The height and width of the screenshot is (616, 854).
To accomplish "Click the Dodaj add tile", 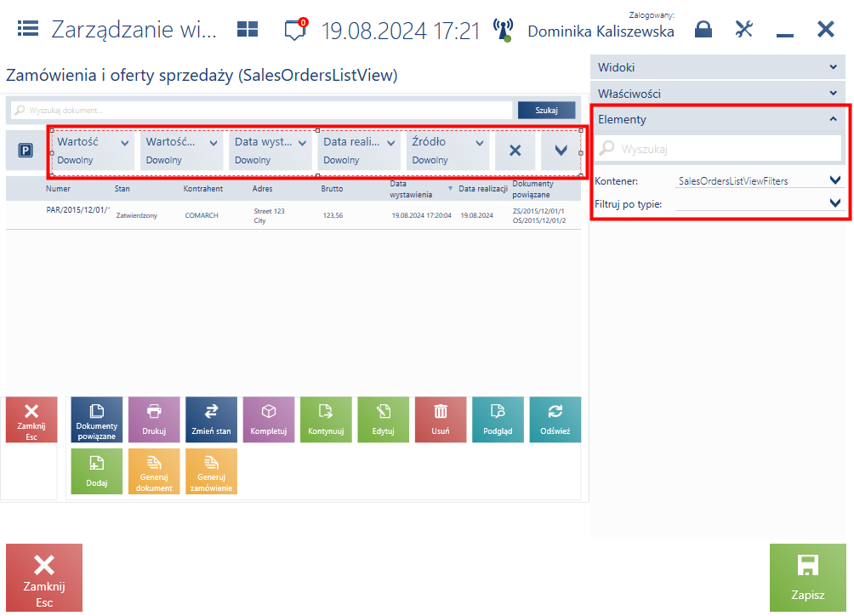I will coord(96,471).
